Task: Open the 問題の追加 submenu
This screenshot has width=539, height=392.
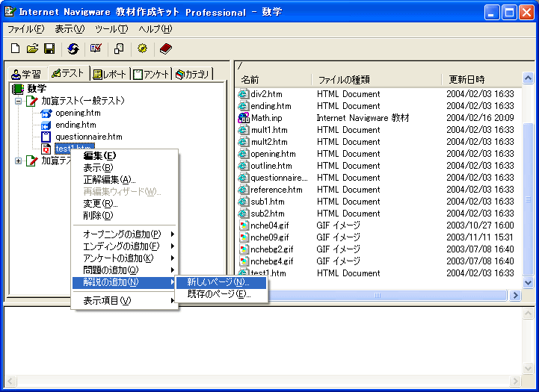Action: tap(125, 270)
